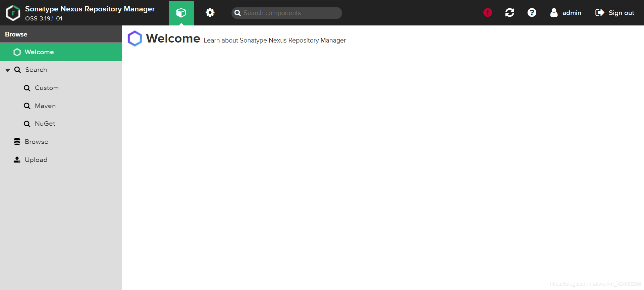Open the administration gear settings

pos(210,13)
